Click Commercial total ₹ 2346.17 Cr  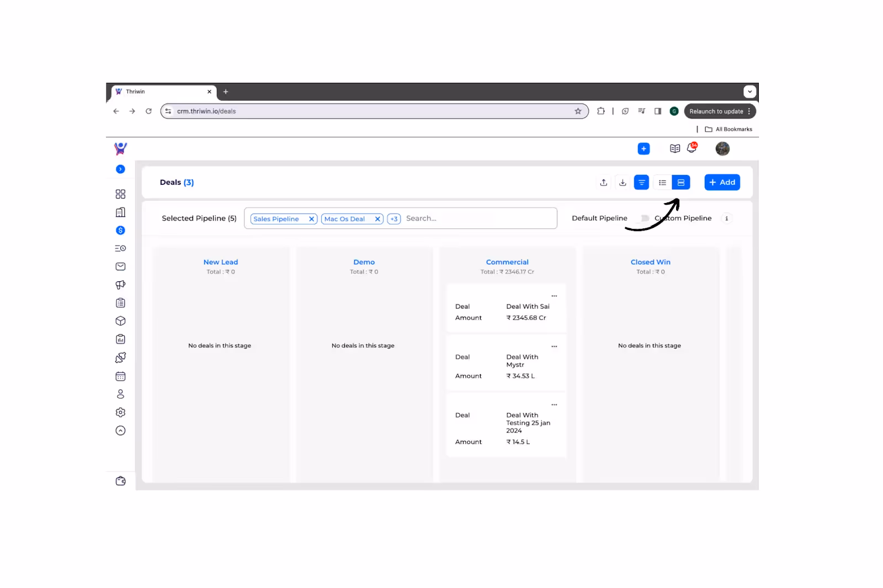[507, 272]
